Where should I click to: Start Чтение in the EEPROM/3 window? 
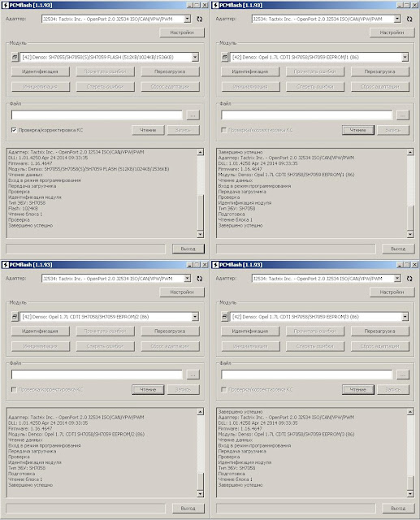358,390
